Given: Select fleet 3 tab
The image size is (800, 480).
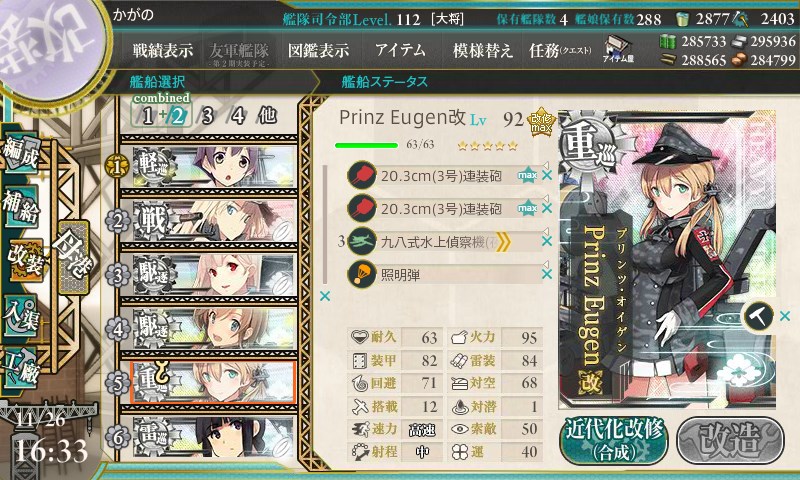Looking at the screenshot, I should (x=207, y=116).
